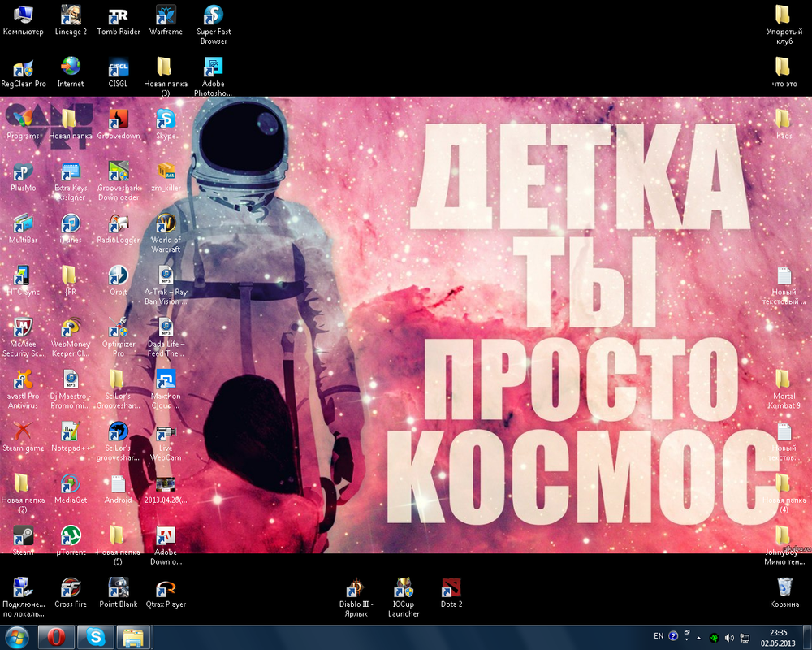Open the volume control speaker
812x650 pixels.
click(728, 637)
